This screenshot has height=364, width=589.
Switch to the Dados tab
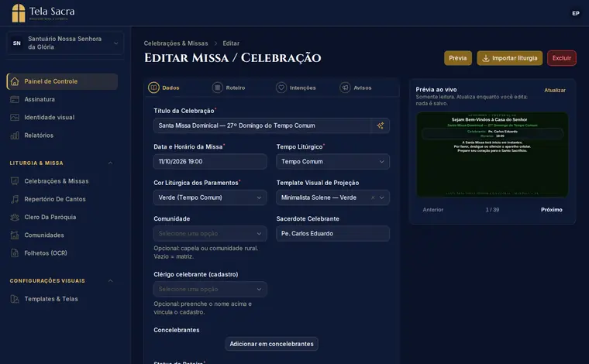pos(164,88)
